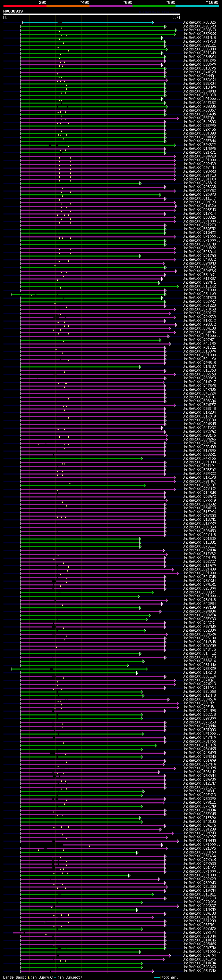Open hit UniRef100_A8JDZ5

point(199,23)
